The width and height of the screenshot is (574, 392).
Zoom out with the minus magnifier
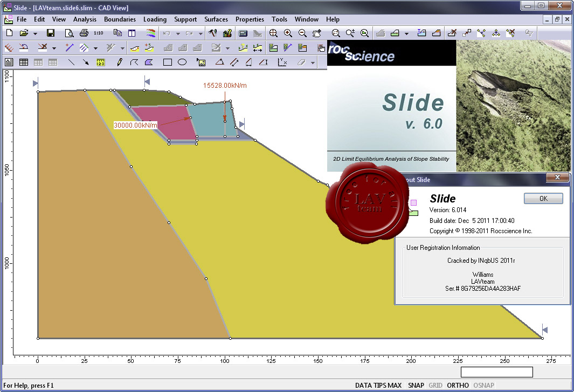[302, 33]
